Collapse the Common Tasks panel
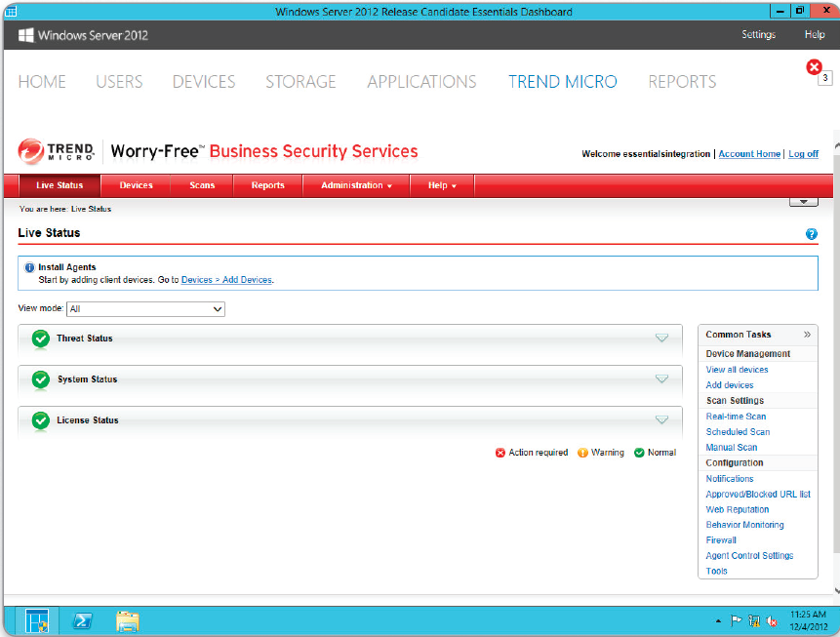 (807, 335)
